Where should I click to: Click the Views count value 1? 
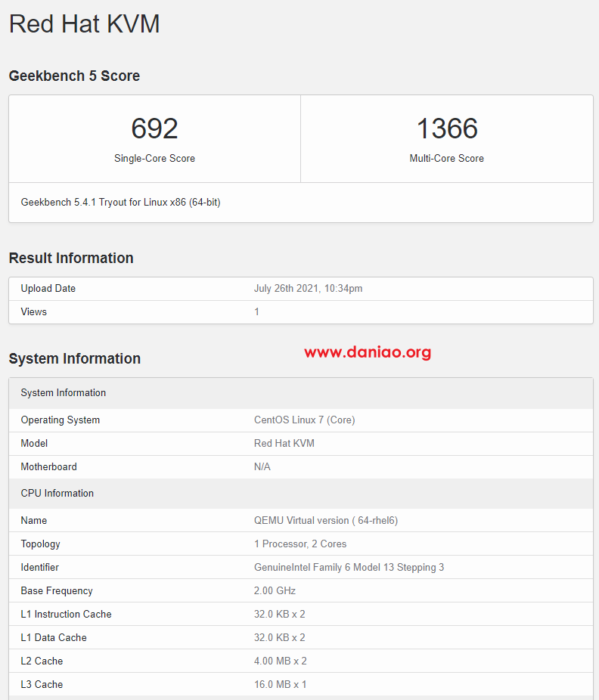(257, 311)
